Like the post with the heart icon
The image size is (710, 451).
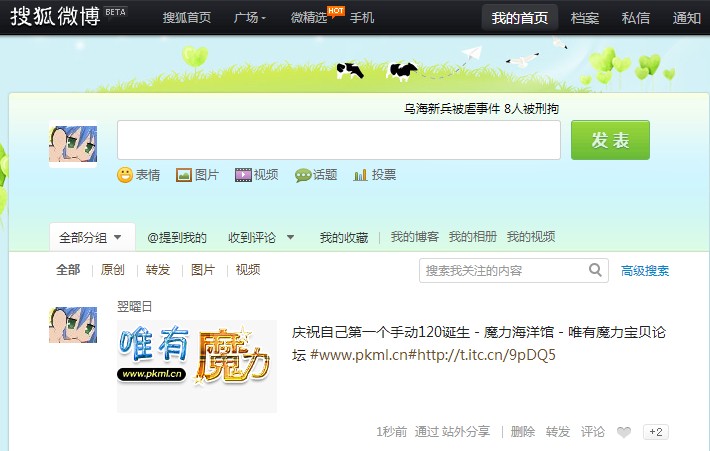click(x=624, y=432)
